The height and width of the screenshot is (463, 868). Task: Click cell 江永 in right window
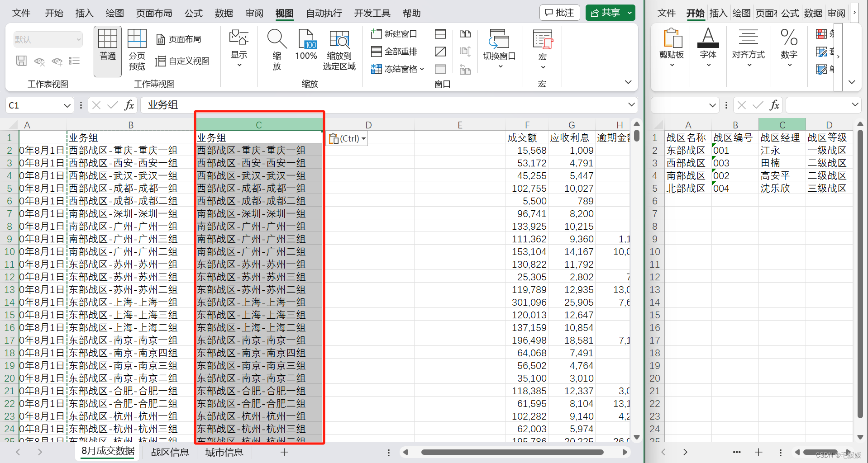(x=782, y=151)
